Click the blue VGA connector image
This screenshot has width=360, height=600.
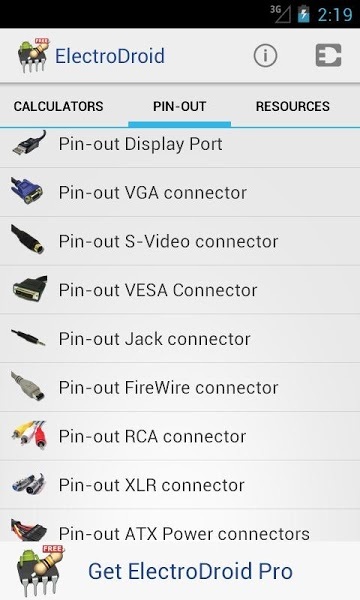[x=27, y=191]
